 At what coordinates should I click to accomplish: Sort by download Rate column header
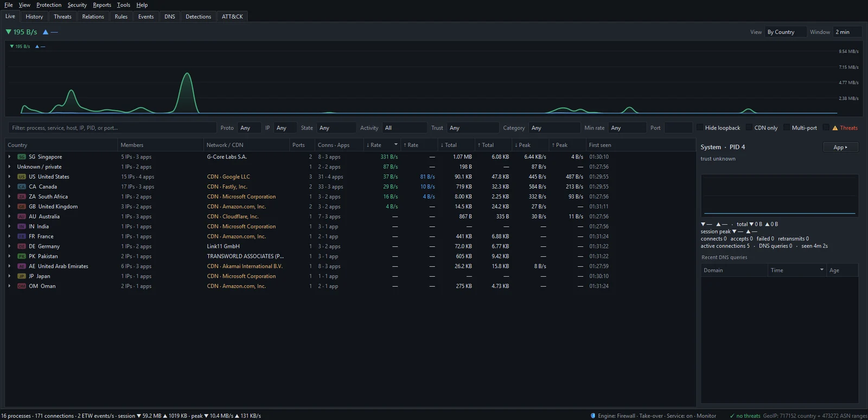tap(382, 145)
